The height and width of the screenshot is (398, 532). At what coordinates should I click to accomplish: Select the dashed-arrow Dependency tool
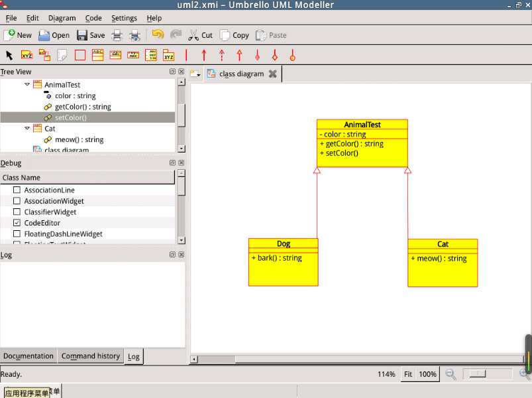(x=221, y=55)
